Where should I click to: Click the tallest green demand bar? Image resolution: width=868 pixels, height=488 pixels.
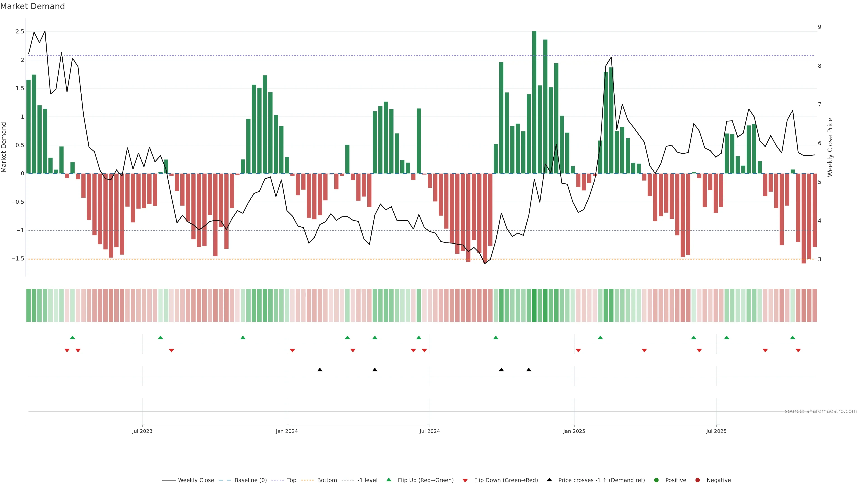tap(534, 101)
